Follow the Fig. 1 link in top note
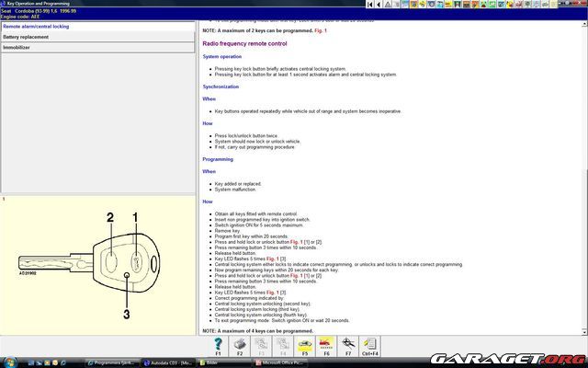Viewport: 588px width, 368px height. [320, 30]
